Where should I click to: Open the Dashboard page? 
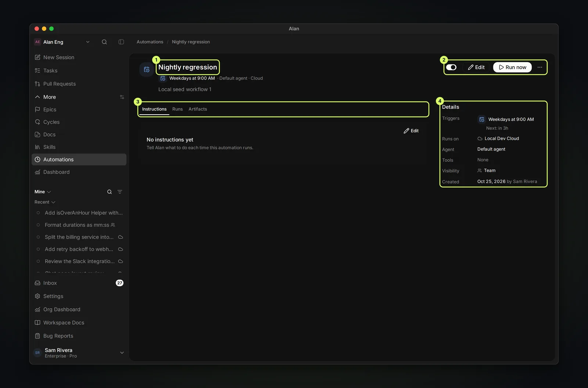[79, 172]
